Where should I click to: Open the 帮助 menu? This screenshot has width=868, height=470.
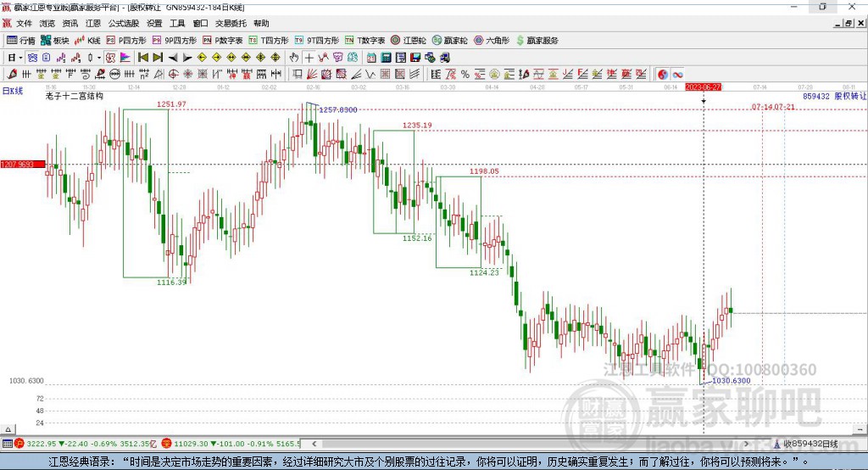(261, 23)
